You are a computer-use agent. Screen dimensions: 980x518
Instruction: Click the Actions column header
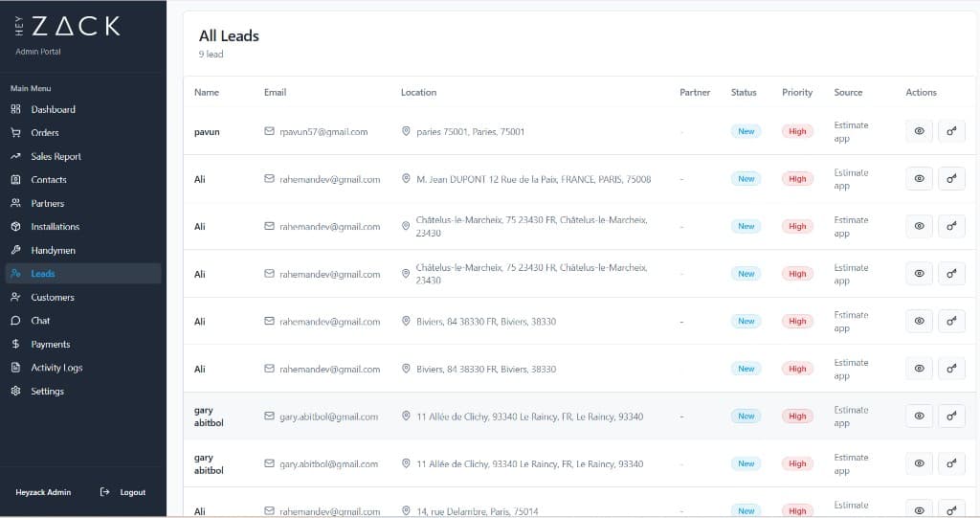[x=922, y=92]
